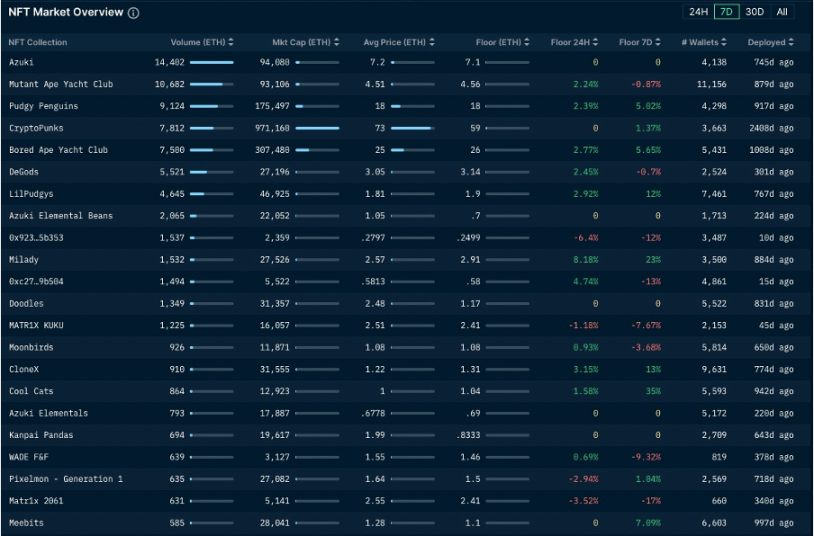814x536 pixels.
Task: Open the Cool Cats collection
Action: (31, 391)
